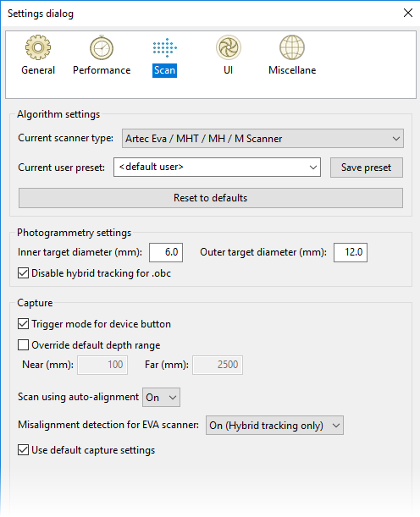Toggle Disable hybrid tracking for .obc

click(23, 273)
